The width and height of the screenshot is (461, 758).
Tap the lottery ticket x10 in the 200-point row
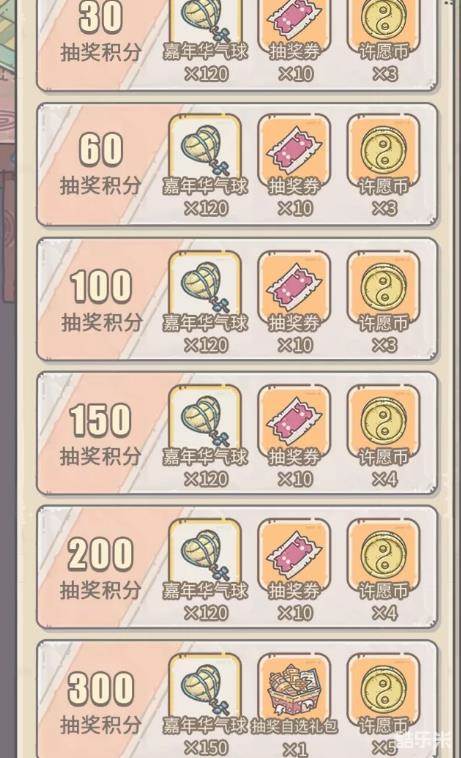click(294, 555)
